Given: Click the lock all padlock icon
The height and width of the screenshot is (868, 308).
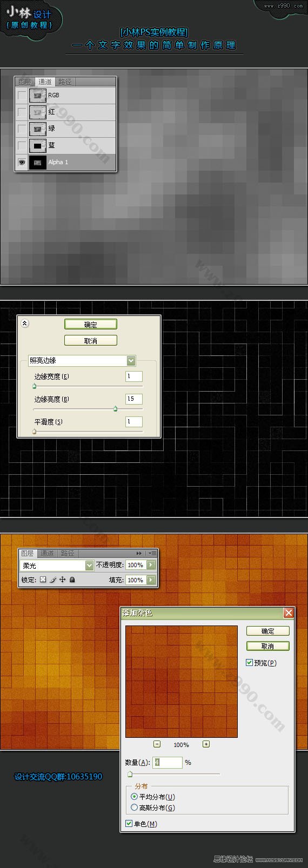Looking at the screenshot, I should pyautogui.click(x=72, y=580).
